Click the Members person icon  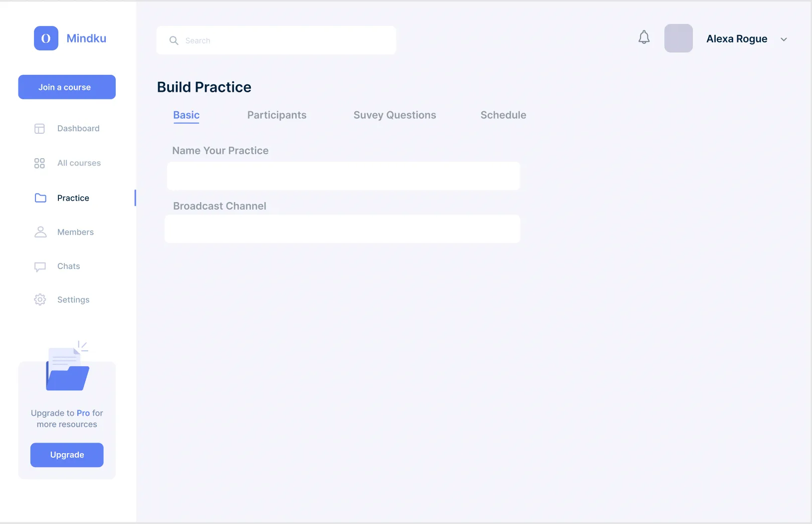click(40, 232)
